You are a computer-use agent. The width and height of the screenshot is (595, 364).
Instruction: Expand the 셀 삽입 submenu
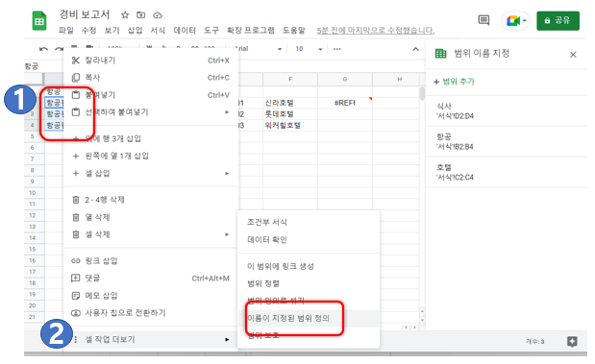[x=151, y=173]
